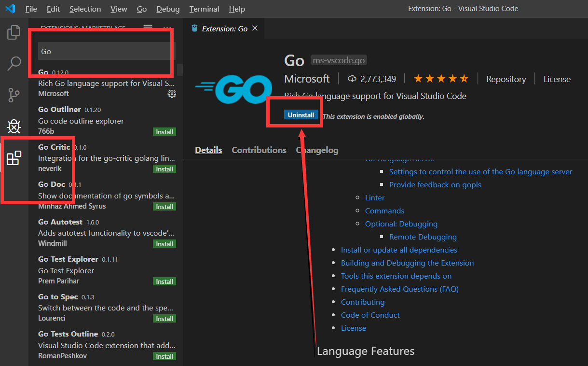Install the Go Critic extension
The height and width of the screenshot is (366, 588).
tap(164, 169)
